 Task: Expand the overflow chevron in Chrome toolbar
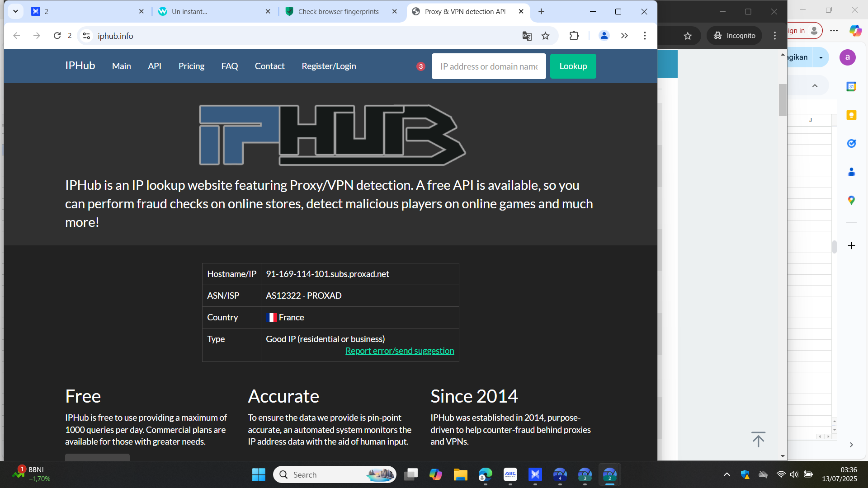[x=624, y=36]
